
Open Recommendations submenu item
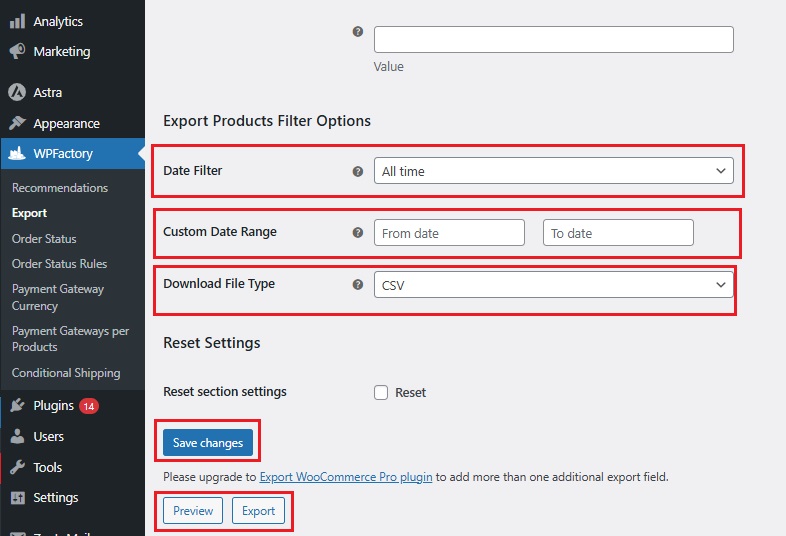click(60, 188)
